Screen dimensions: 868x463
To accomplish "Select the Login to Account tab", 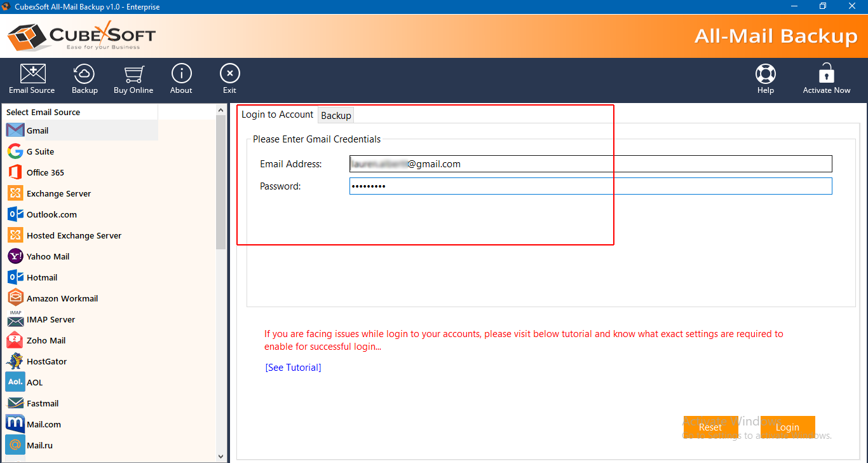I will pyautogui.click(x=277, y=114).
